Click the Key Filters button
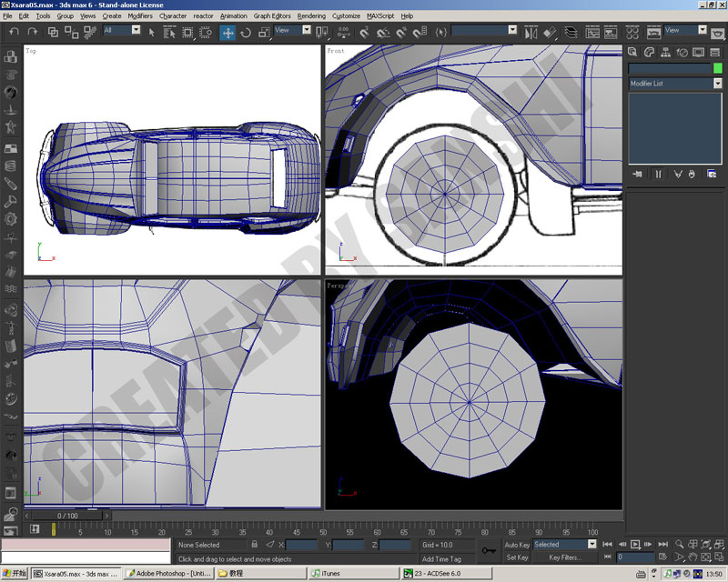Image resolution: width=728 pixels, height=582 pixels. pos(565,557)
